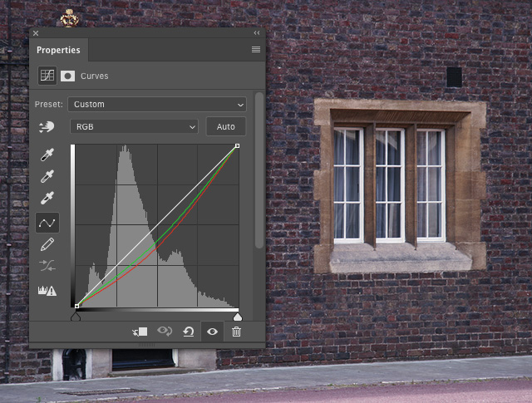The image size is (532, 403).
Task: Select the gray point eyedropper
Action: [x=47, y=177]
